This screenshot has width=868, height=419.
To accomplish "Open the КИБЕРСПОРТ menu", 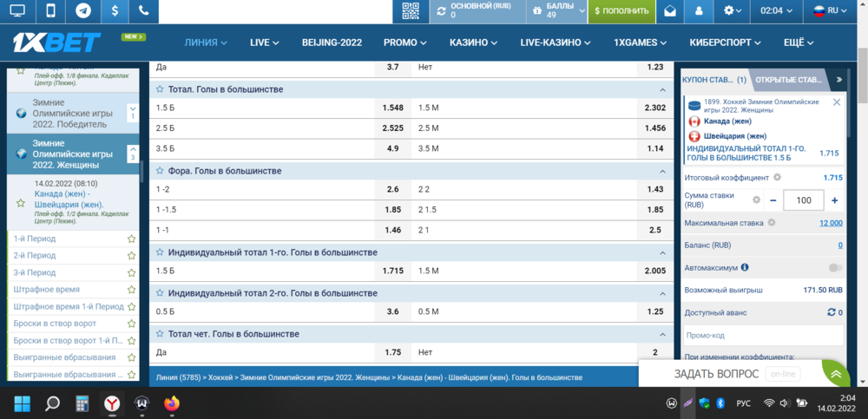I will 725,43.
